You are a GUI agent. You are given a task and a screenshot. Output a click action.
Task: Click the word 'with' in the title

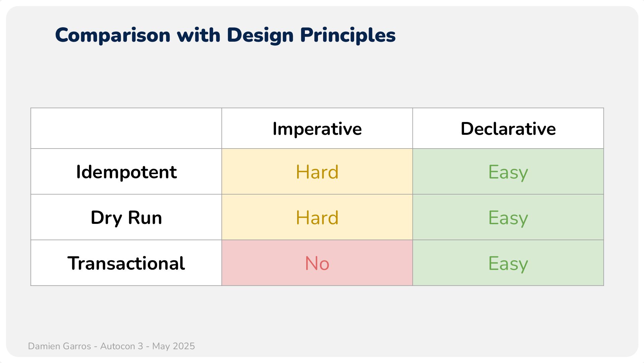click(x=198, y=35)
